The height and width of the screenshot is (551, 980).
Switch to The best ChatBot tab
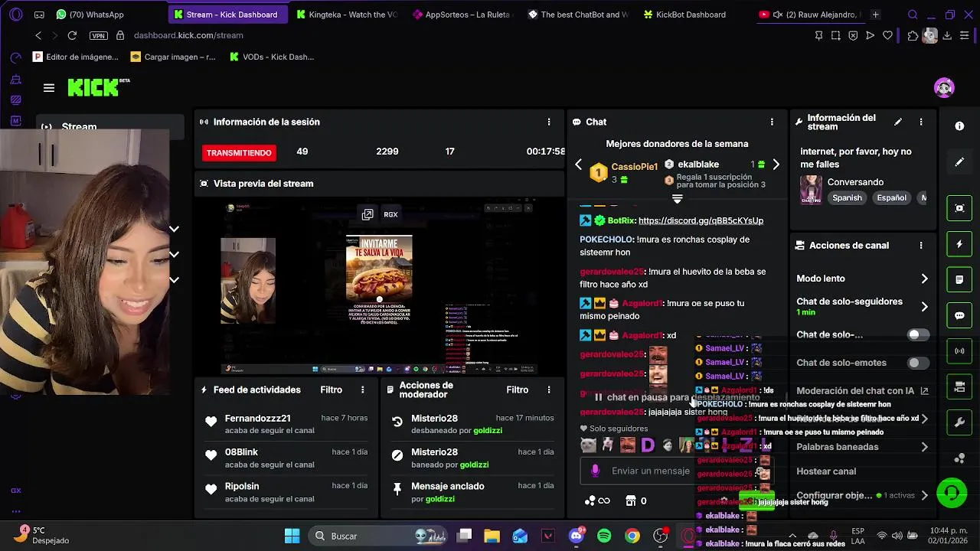pos(579,15)
